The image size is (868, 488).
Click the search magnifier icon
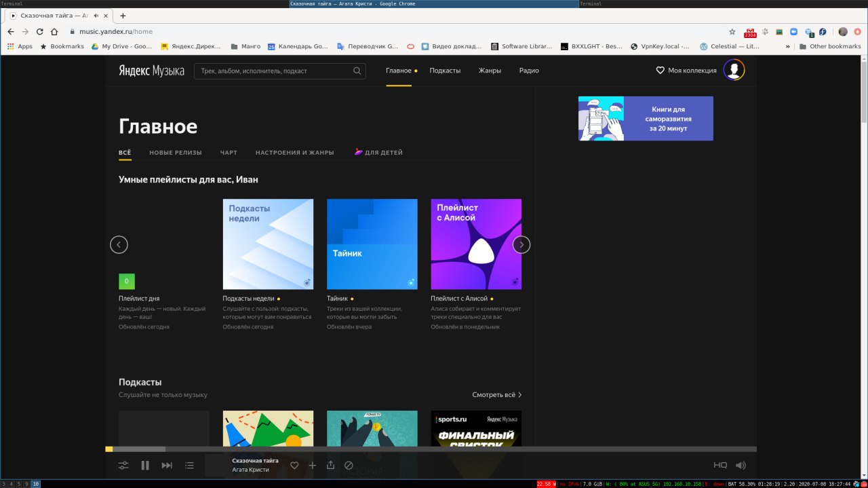tap(357, 71)
